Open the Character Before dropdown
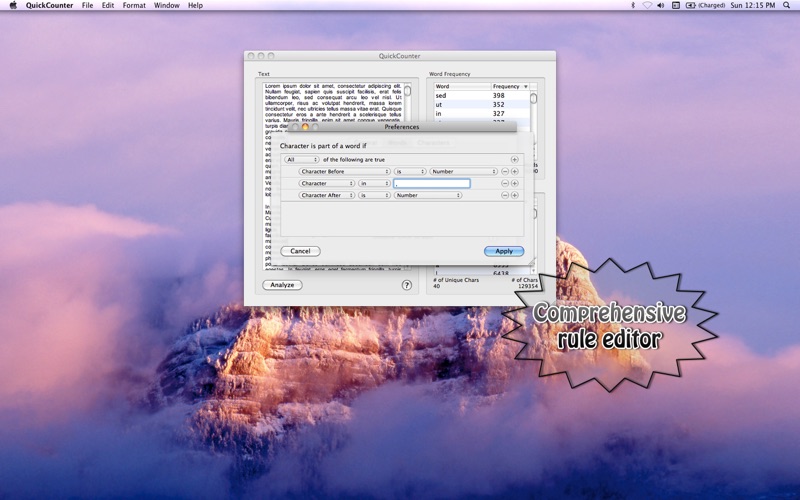 344,171
